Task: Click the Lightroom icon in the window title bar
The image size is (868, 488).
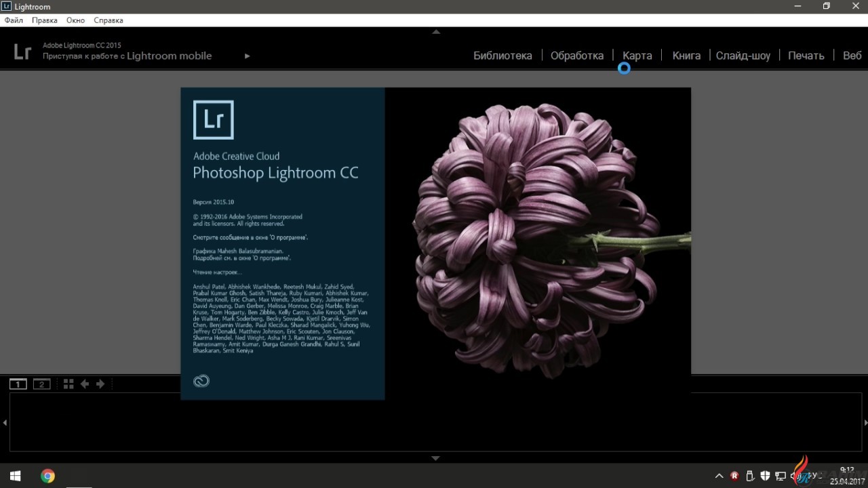Action: tap(6, 6)
